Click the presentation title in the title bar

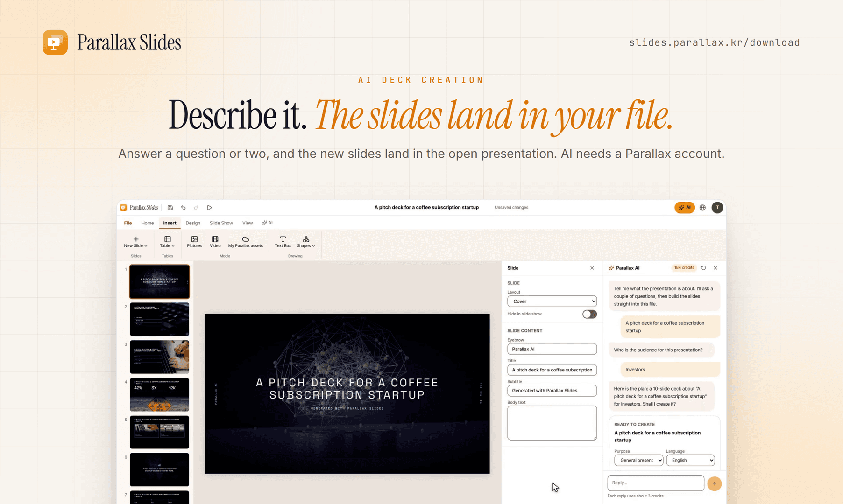tap(426, 208)
